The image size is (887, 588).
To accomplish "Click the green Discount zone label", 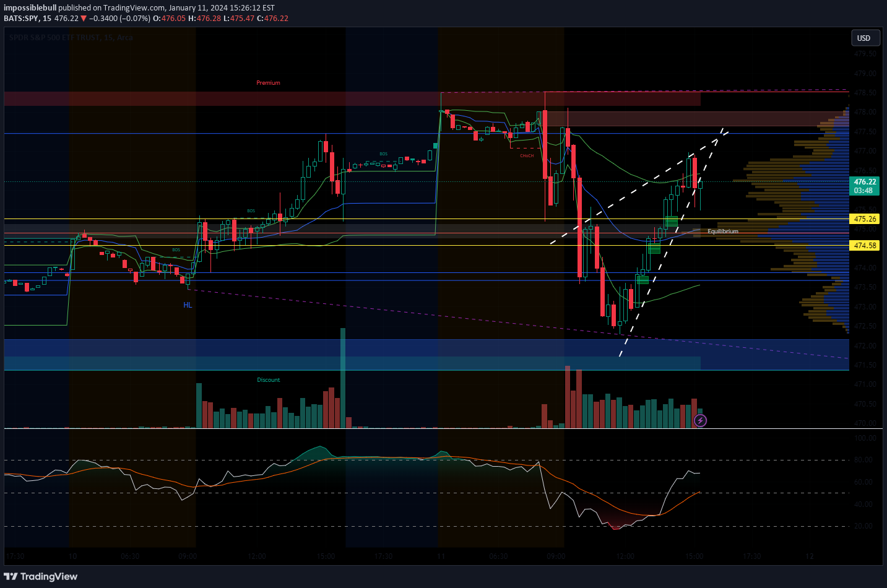I will (269, 380).
